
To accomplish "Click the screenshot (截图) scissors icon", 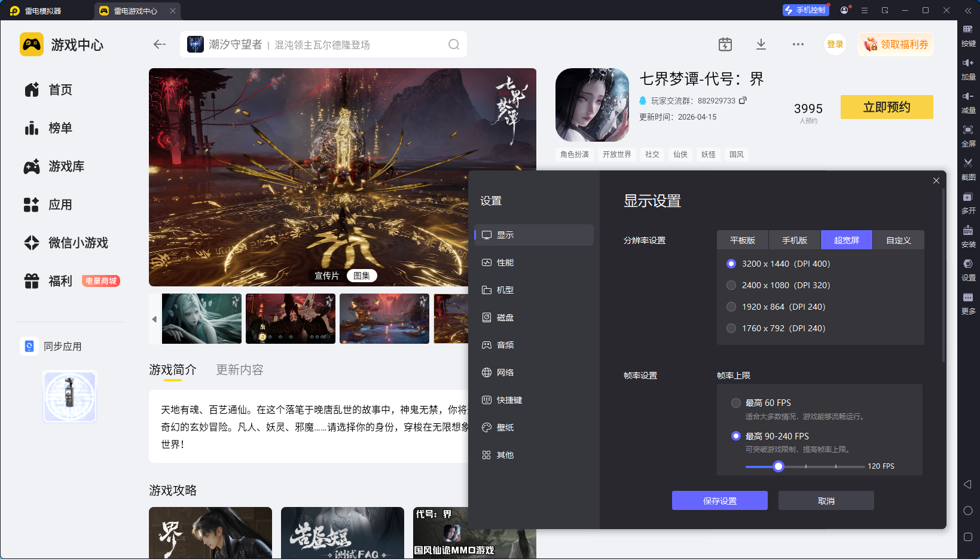I will (967, 164).
